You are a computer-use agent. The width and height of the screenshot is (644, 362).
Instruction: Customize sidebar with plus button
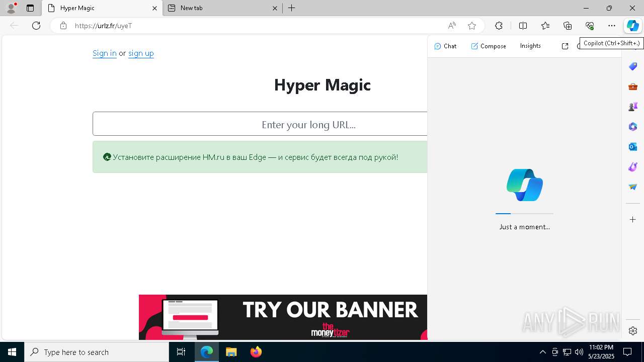click(633, 220)
